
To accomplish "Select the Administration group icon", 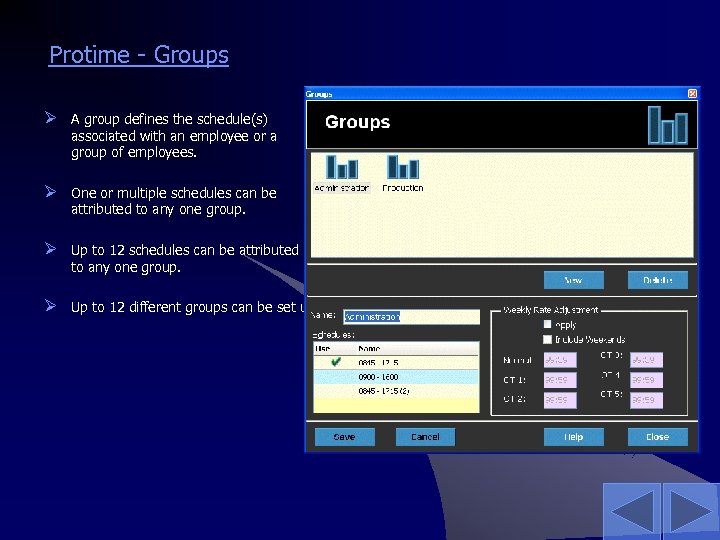I will pos(342,173).
